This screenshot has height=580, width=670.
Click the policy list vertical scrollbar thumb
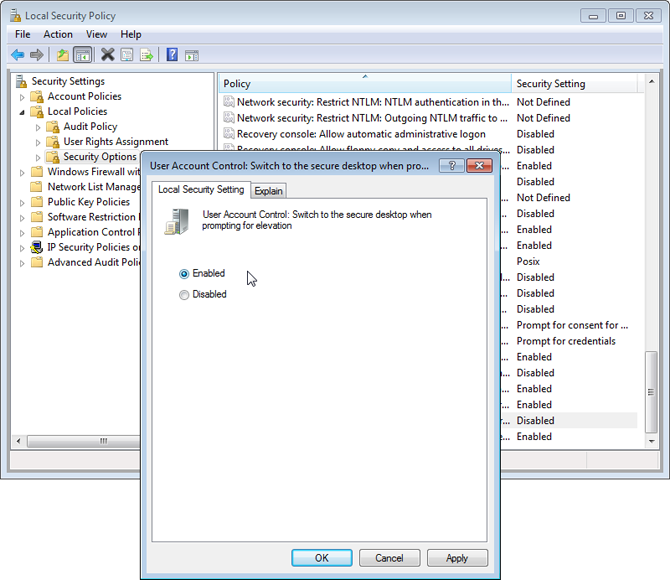tap(651, 392)
